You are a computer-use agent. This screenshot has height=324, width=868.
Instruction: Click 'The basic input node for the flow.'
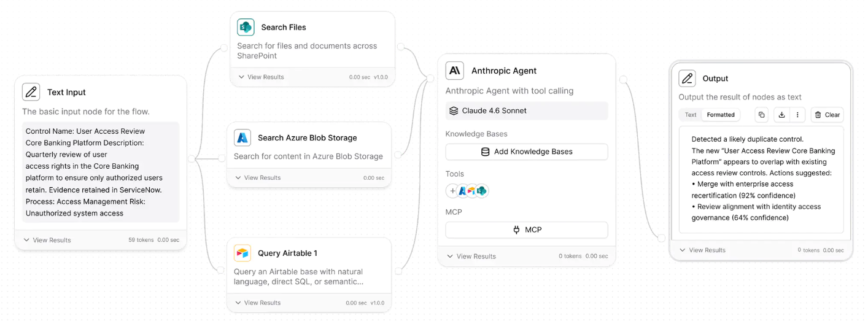coord(86,112)
